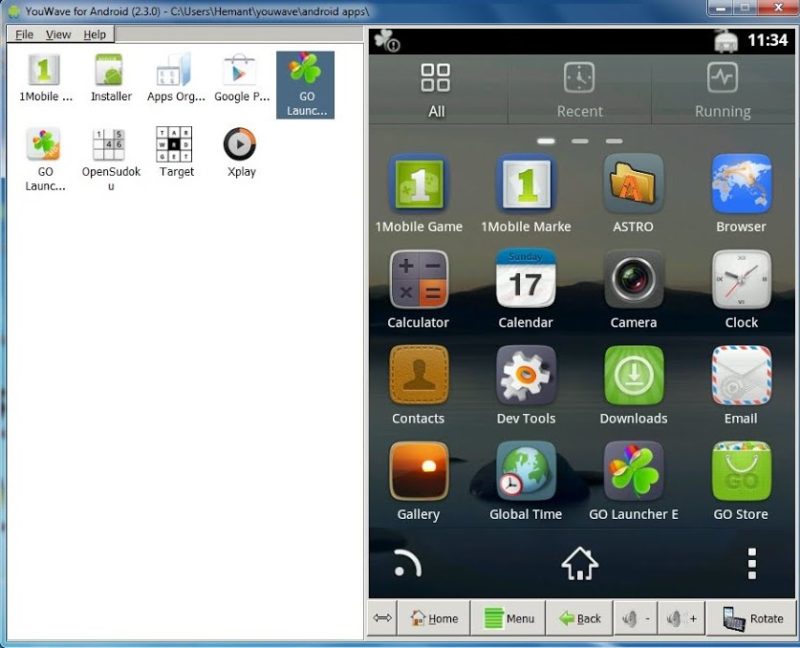
Task: Switch to the Recent apps tab
Action: 579,90
